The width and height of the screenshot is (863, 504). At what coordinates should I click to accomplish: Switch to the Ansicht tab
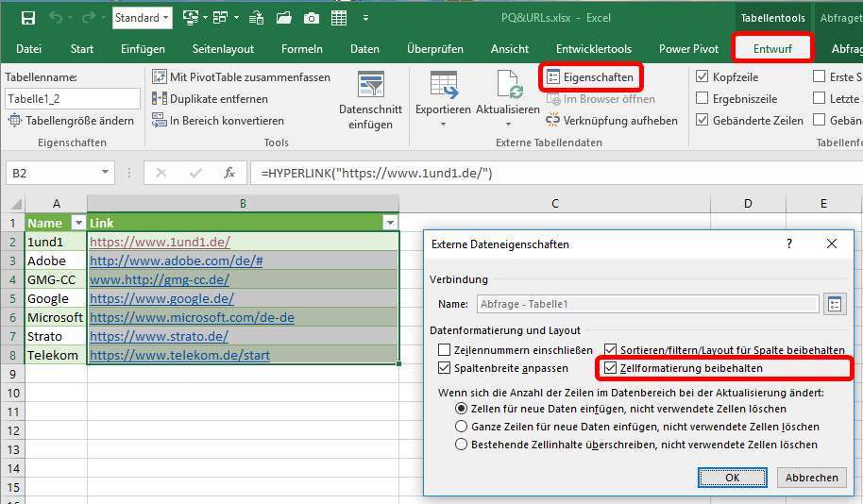[x=509, y=49]
